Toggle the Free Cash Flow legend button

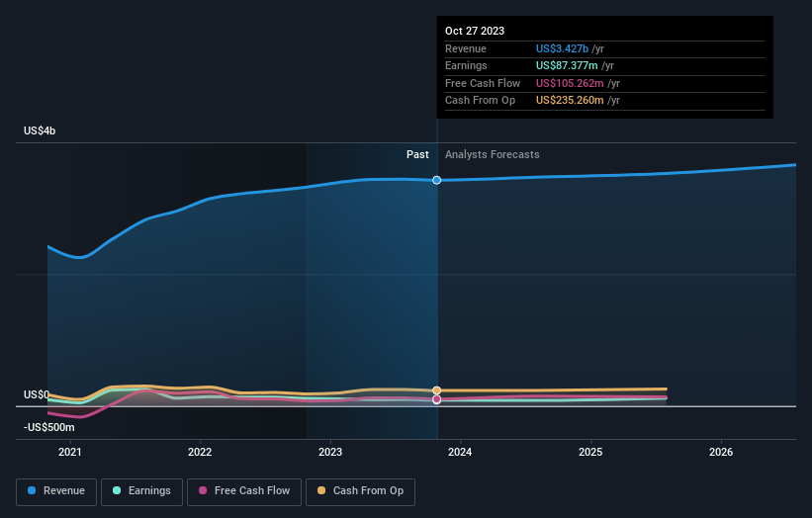click(x=244, y=491)
